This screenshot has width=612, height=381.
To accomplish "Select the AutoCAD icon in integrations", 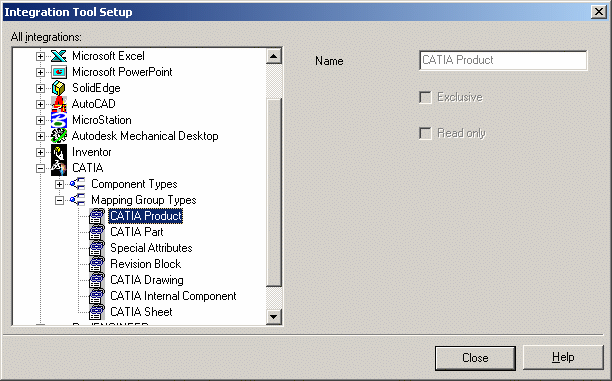I will (59, 104).
